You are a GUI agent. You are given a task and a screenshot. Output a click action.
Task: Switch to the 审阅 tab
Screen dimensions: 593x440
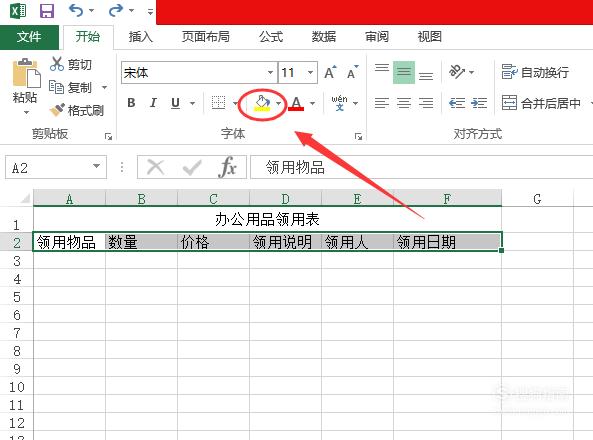(x=377, y=37)
